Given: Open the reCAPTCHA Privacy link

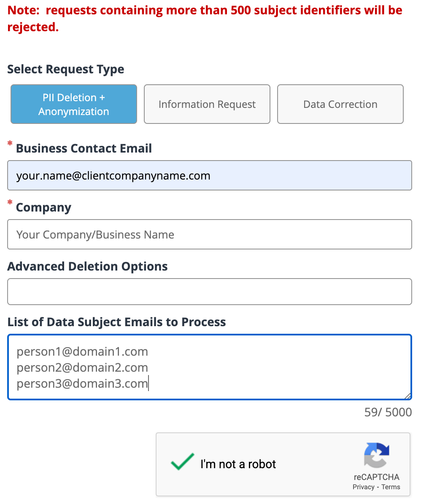Looking at the screenshot, I should [363, 487].
